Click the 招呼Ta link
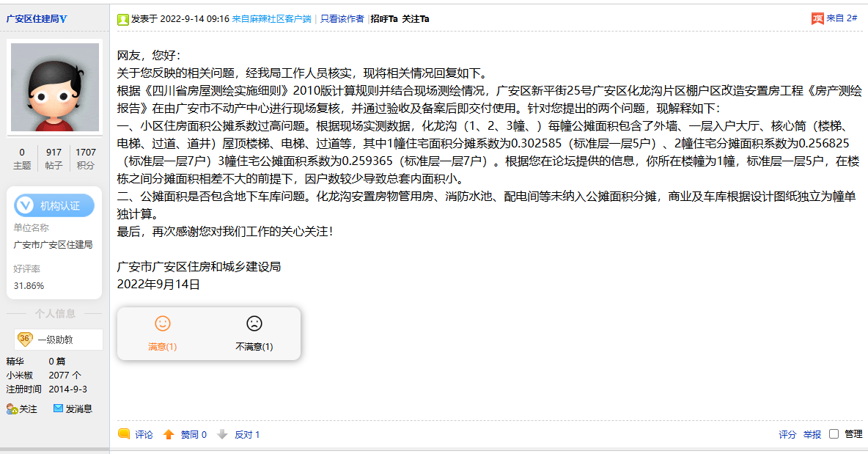This screenshot has height=454, width=868. click(x=384, y=18)
